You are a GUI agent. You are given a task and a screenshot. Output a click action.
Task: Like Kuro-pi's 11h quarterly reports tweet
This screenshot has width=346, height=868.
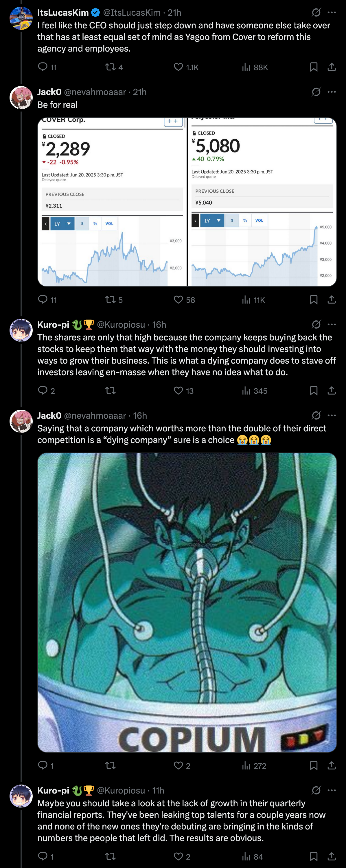click(178, 856)
